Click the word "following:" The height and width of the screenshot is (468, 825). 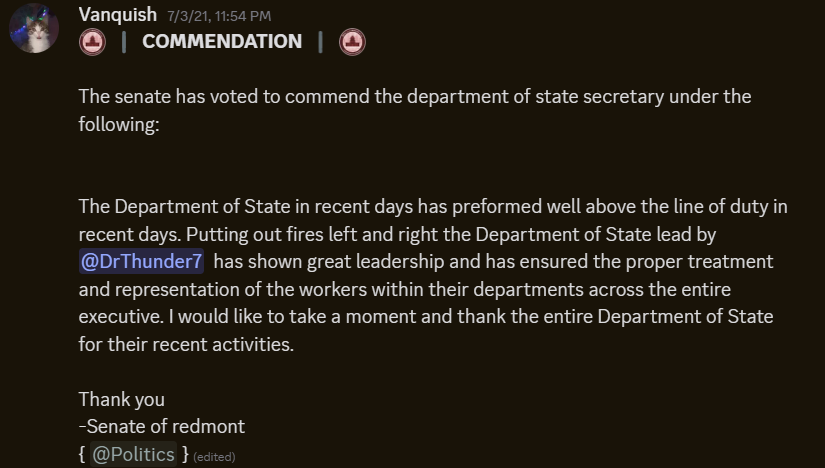[x=119, y=125]
